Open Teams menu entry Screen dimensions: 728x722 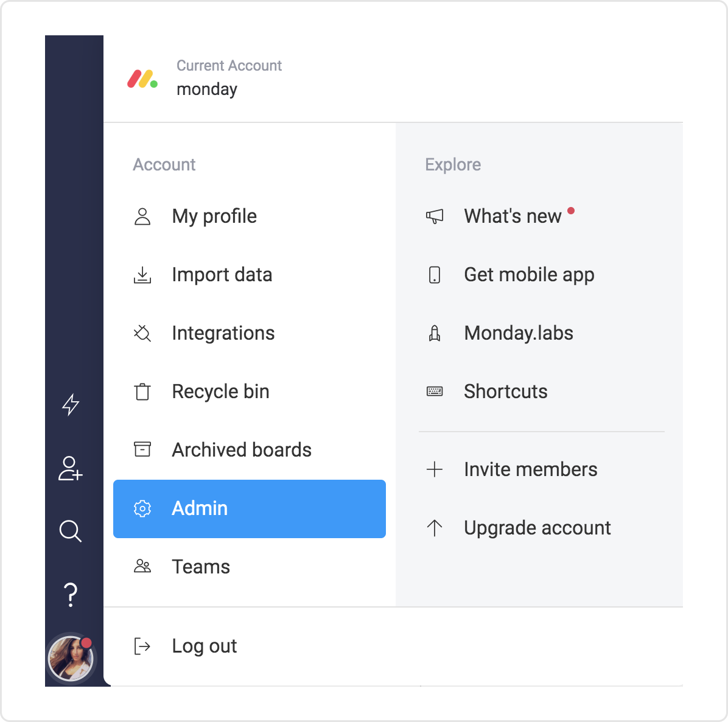[250, 567]
